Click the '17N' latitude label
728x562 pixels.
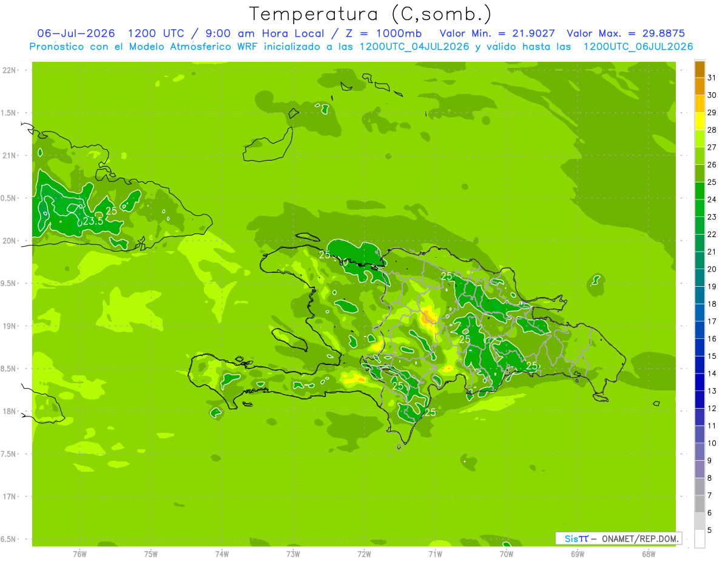pyautogui.click(x=10, y=497)
